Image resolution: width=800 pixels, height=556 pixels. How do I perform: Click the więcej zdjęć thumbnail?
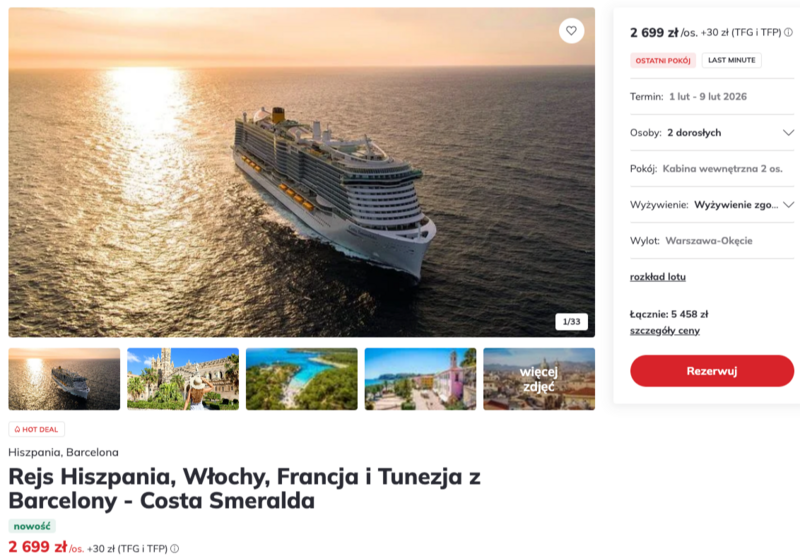(539, 379)
